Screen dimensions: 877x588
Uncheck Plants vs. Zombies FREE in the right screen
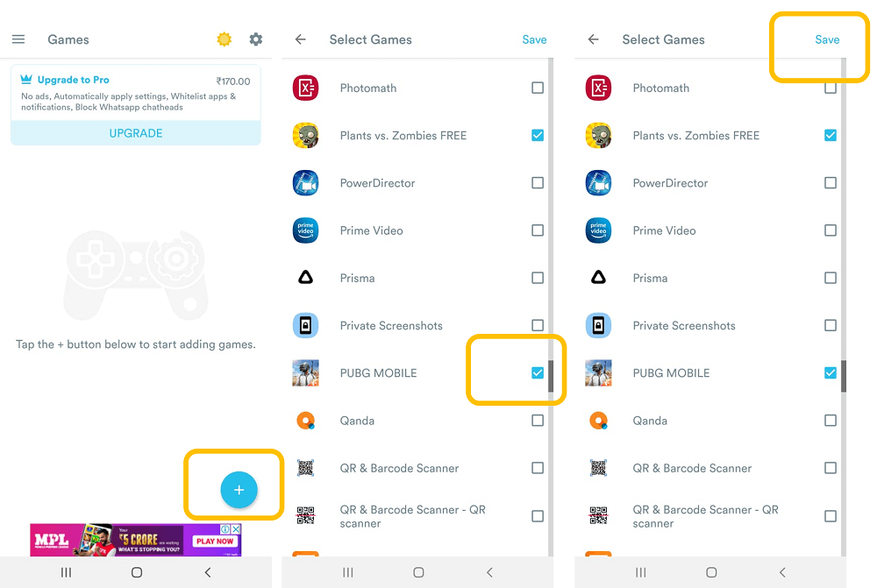[831, 135]
